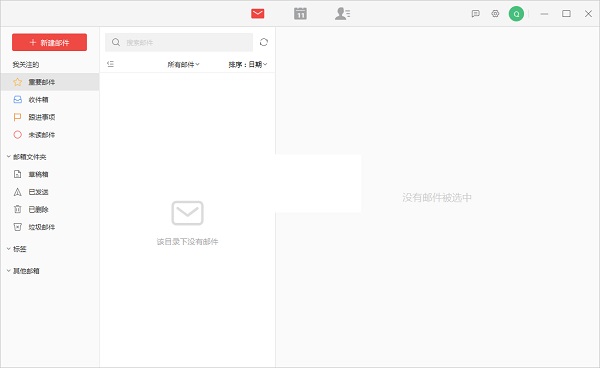600x368 pixels.
Task: Select the 重要邮件 starred folder
Action: (50, 82)
